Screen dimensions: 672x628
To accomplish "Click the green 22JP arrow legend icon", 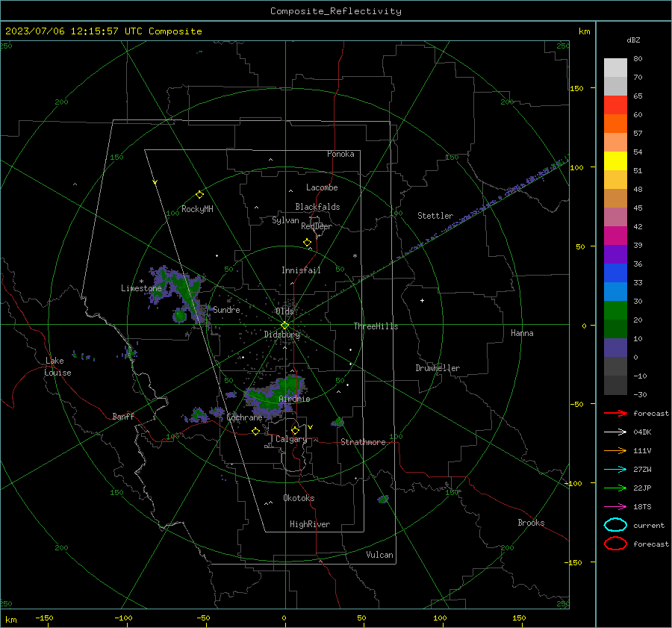I will tap(615, 488).
